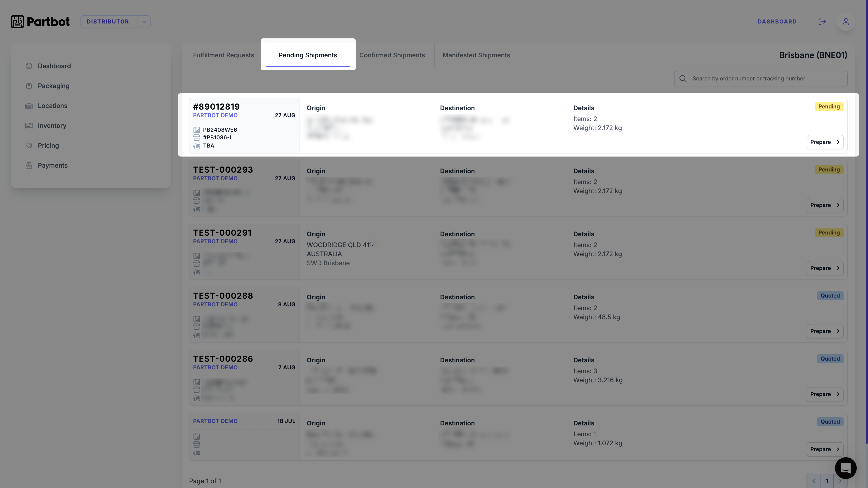Click the Pricing tag icon
The height and width of the screenshot is (488, 868).
(x=29, y=145)
